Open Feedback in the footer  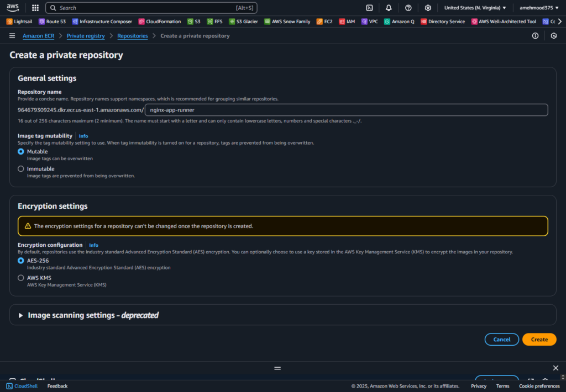tap(57, 386)
